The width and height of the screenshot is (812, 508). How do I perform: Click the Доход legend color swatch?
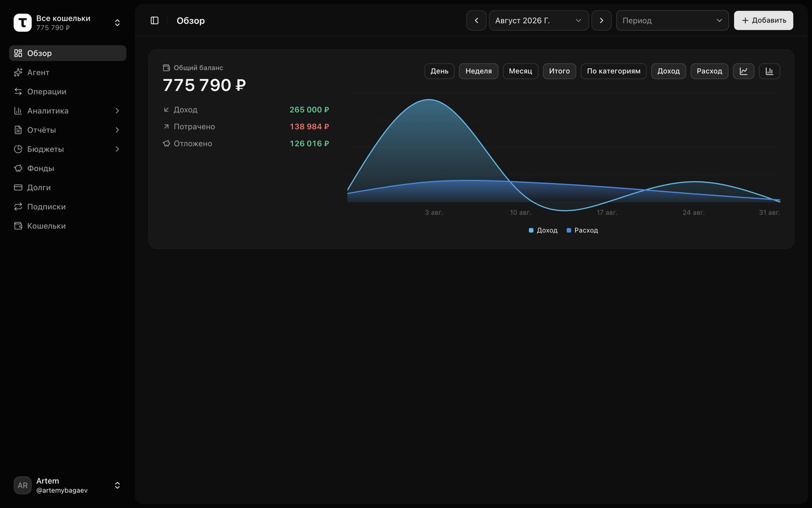531,230
